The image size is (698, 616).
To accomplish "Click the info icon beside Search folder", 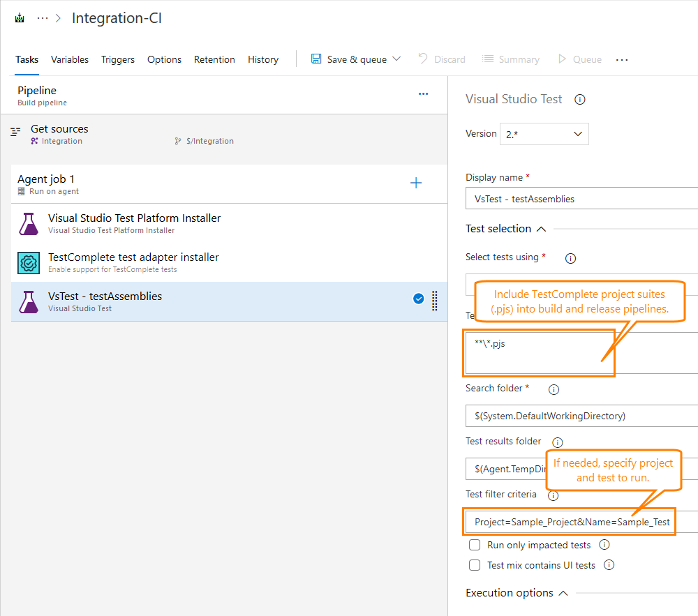I will [x=554, y=389].
